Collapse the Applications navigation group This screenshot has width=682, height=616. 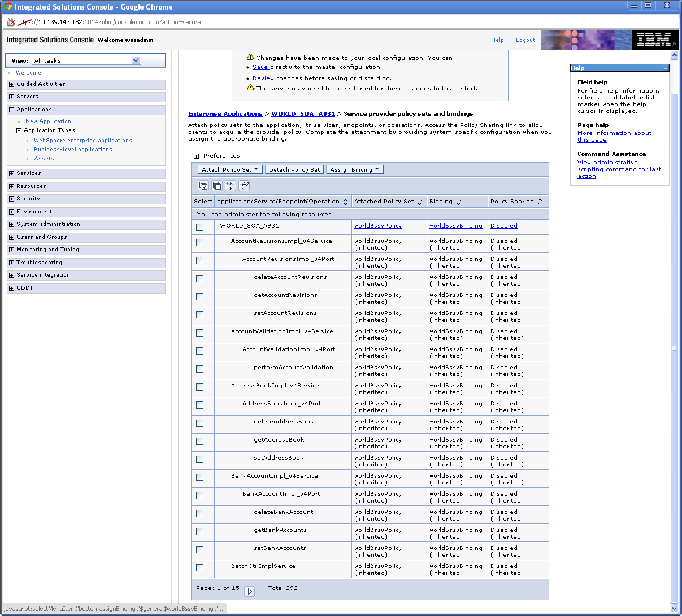coord(11,110)
